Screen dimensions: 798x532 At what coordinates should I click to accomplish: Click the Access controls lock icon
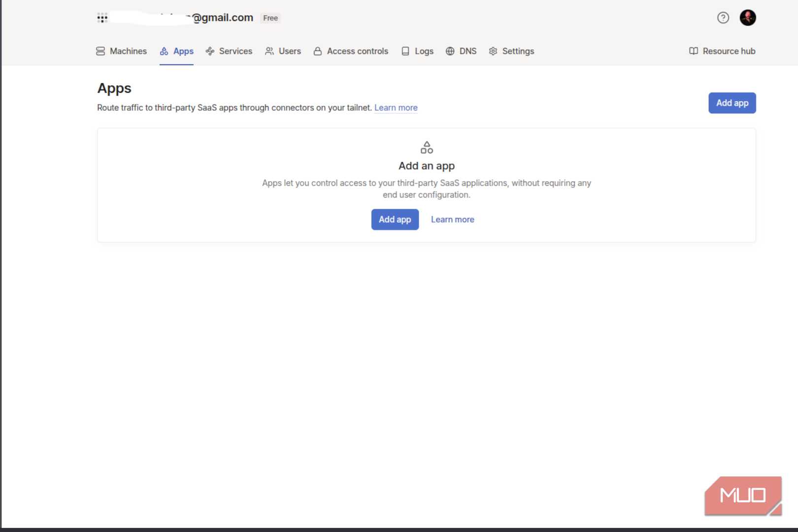point(318,51)
